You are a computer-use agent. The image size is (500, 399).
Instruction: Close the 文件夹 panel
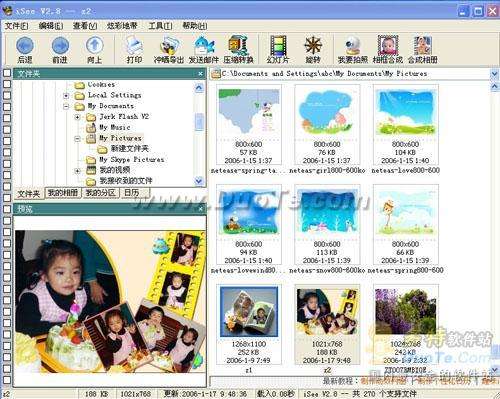tap(200, 74)
